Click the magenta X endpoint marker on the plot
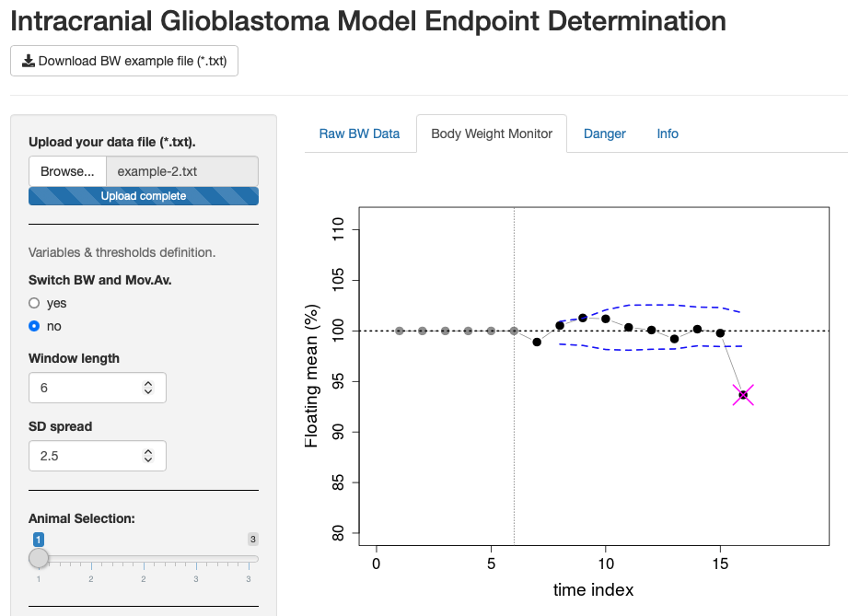 [742, 394]
